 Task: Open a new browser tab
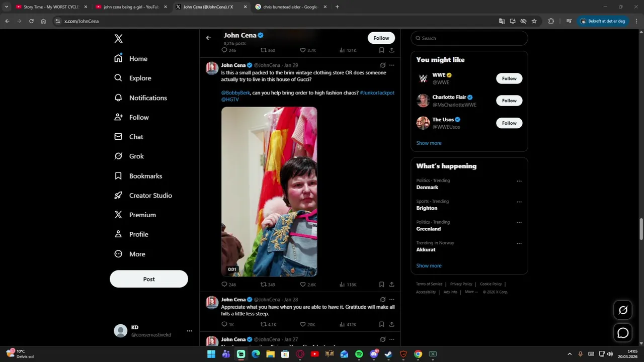[337, 7]
